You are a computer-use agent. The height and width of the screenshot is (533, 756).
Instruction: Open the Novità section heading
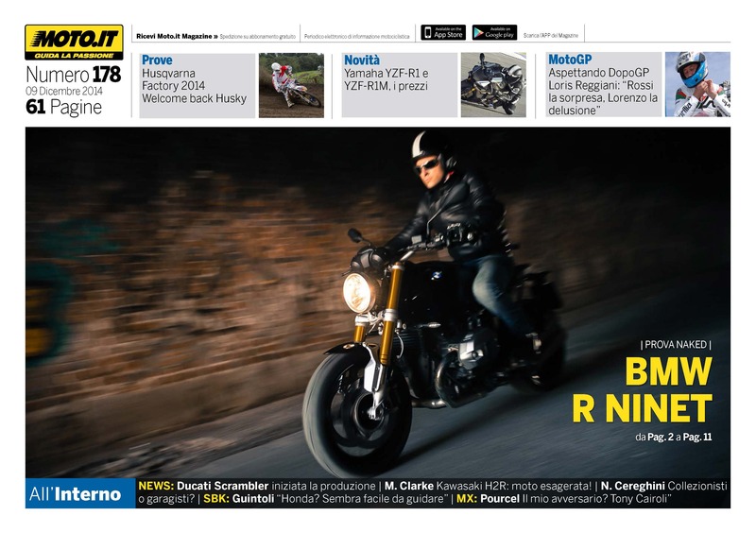click(x=362, y=60)
